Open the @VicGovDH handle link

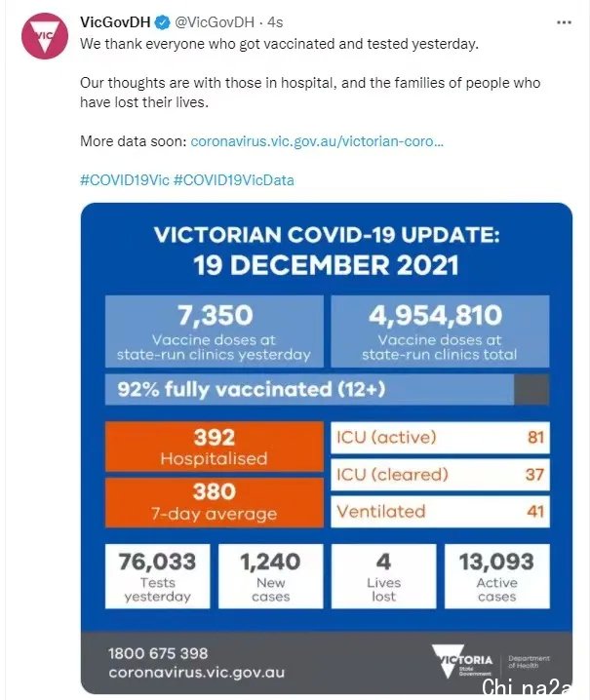215,22
